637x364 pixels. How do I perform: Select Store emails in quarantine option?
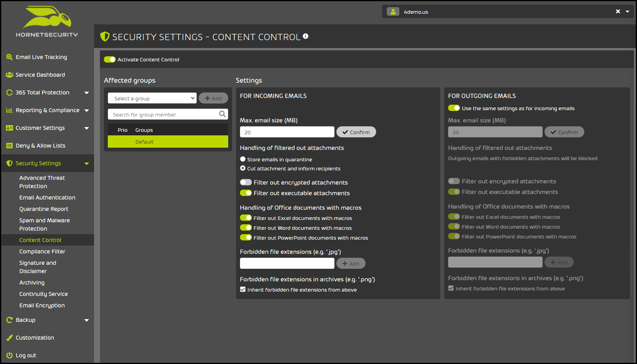[243, 159]
